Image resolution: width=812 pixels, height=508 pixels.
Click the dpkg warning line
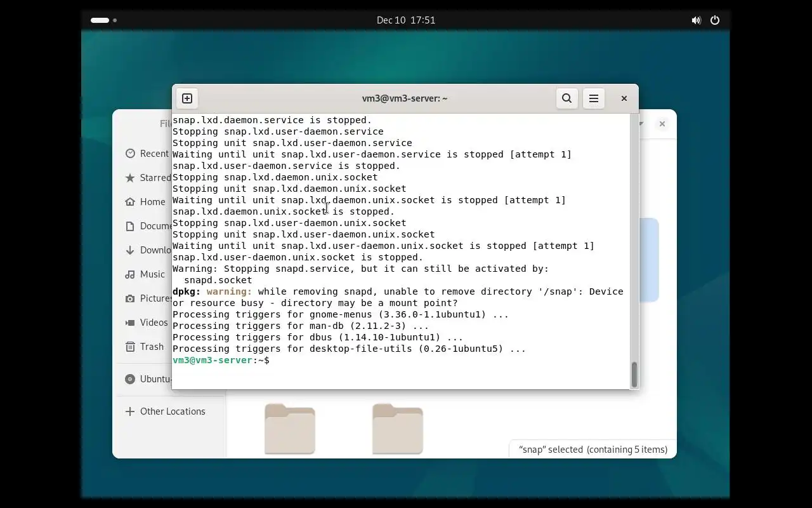point(398,297)
